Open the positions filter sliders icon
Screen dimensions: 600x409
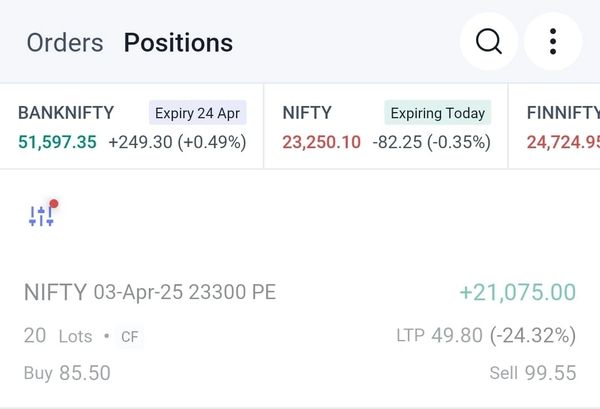[x=42, y=215]
